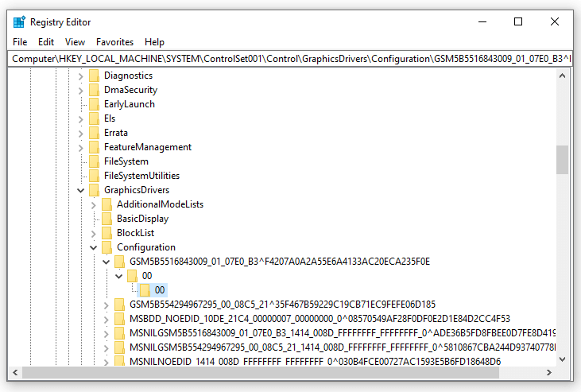Expand the AdditionalModeLists key
Screen dimensions: 581x392
pos(93,204)
